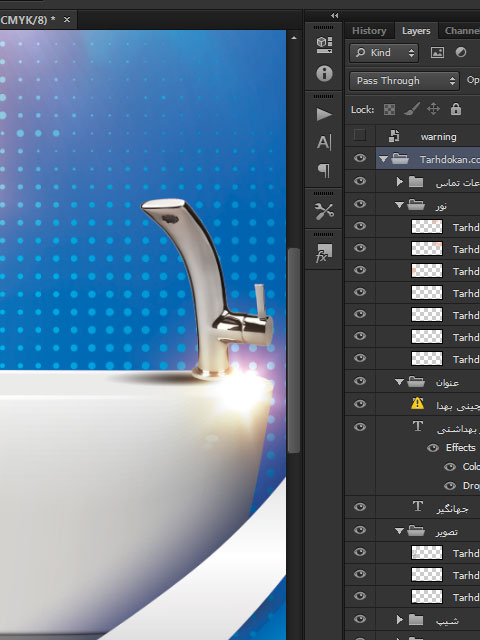Open the Kind filter dropdown
Viewport: 480px width, 640px height.
[x=384, y=53]
